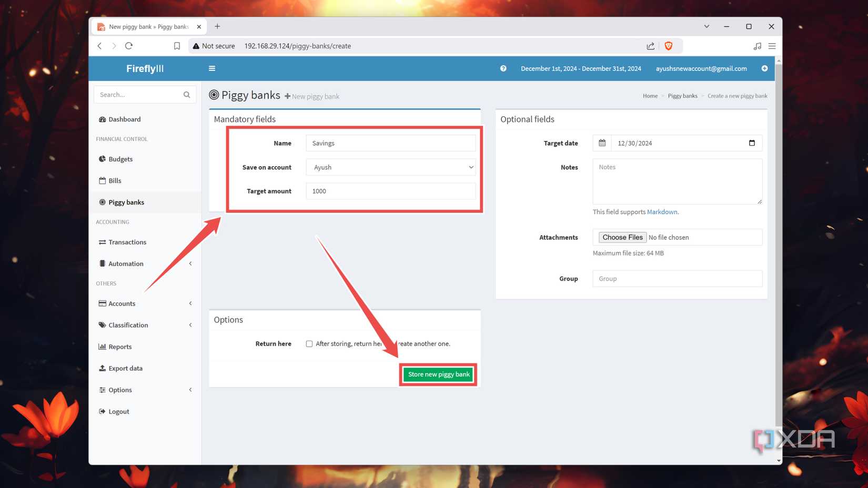868x488 pixels.
Task: Select the New piggy bank browser tab
Action: [147, 26]
